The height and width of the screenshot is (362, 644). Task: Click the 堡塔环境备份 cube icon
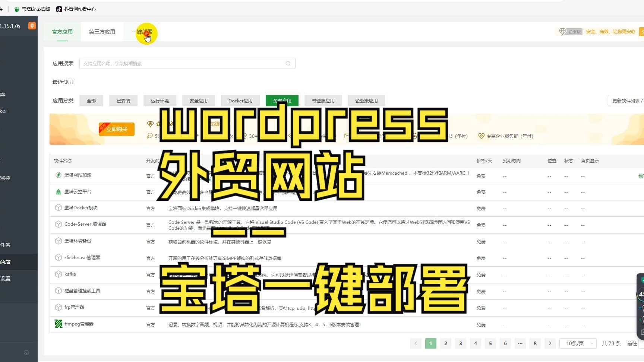point(59,241)
